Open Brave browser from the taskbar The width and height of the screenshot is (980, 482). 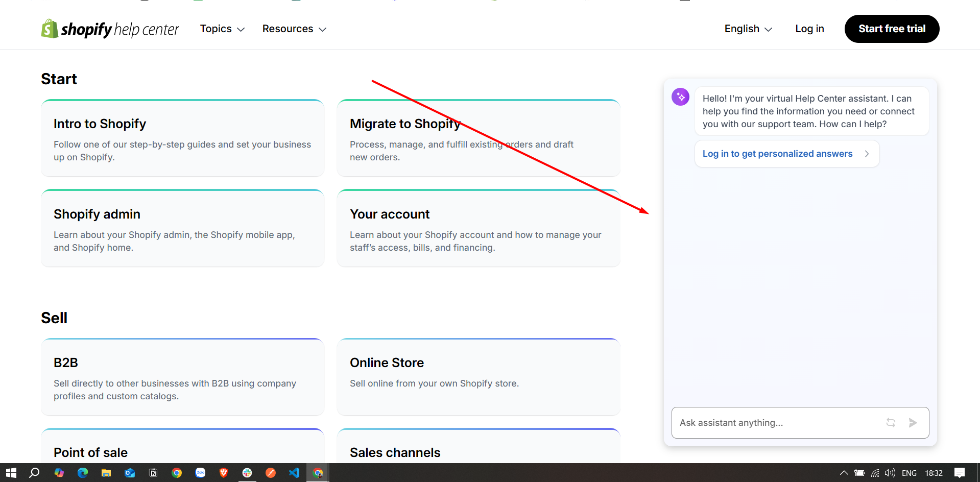tap(224, 473)
